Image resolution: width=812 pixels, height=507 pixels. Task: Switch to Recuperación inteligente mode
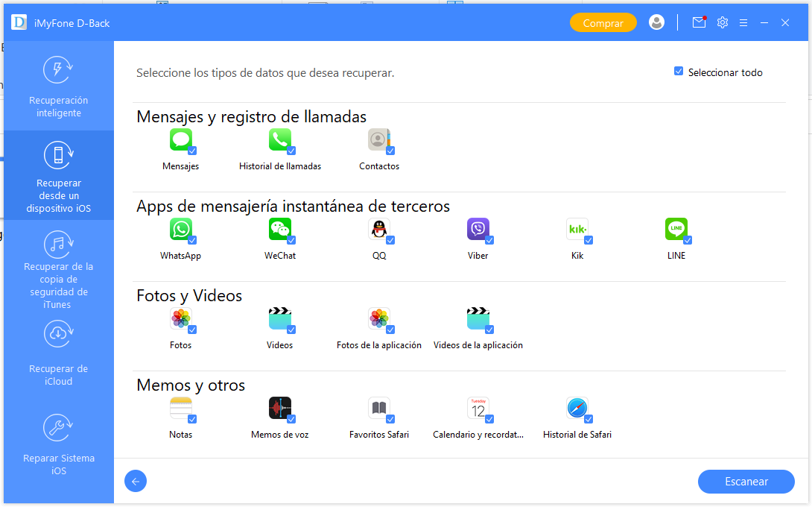59,86
